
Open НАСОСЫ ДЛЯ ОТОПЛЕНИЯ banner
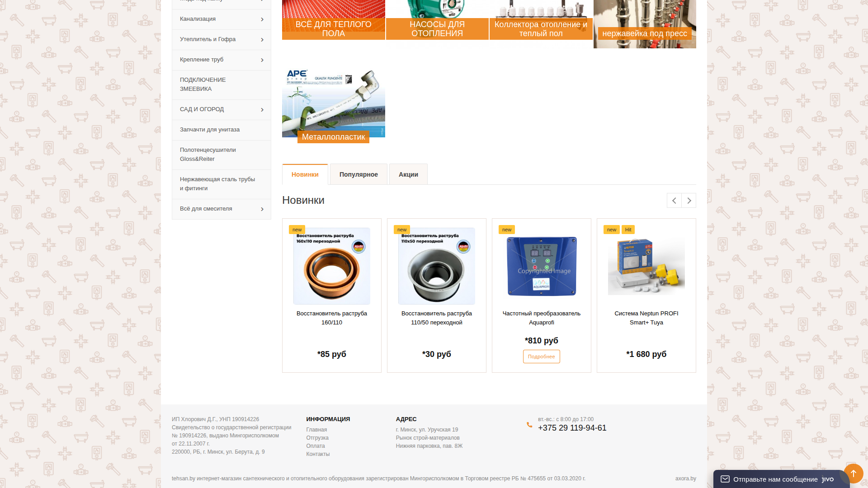[437, 20]
